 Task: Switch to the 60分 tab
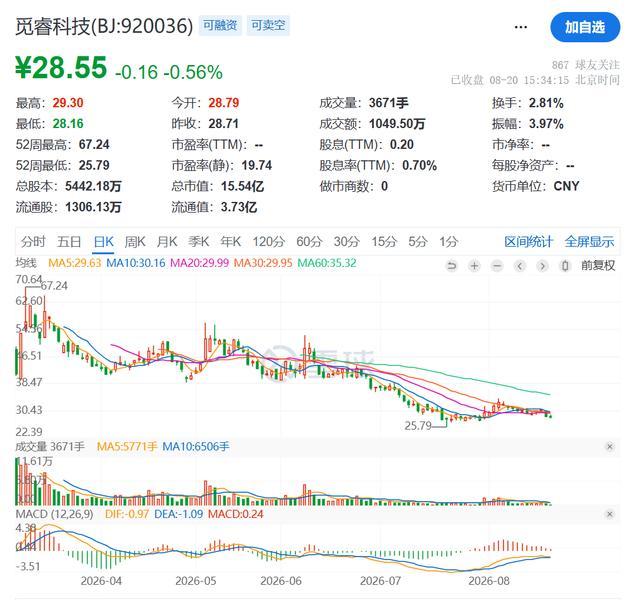pyautogui.click(x=309, y=242)
